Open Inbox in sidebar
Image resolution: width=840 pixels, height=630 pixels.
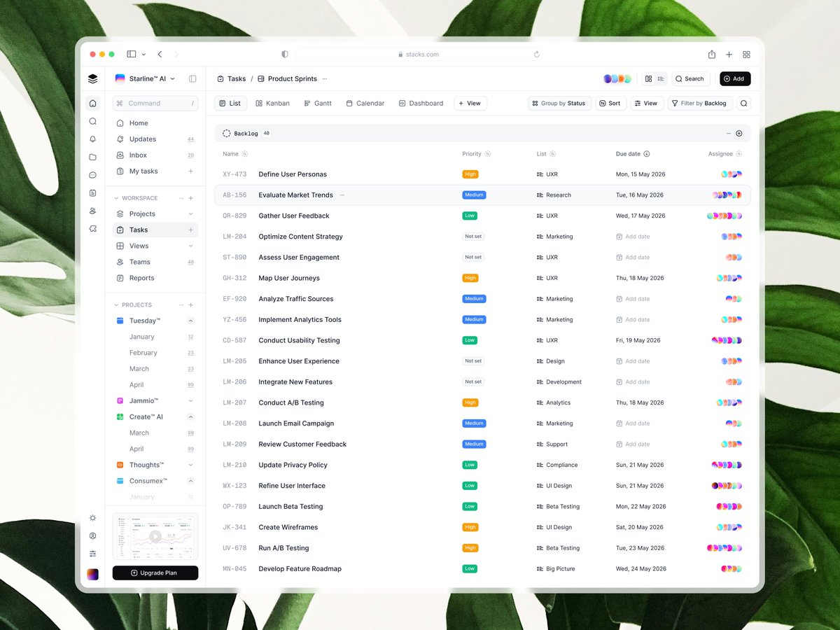(x=155, y=155)
